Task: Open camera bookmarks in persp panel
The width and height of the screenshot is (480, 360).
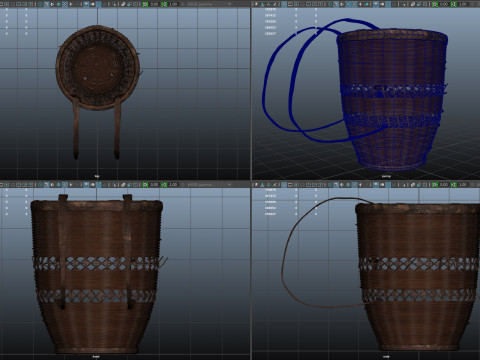Action: pyautogui.click(x=275, y=4)
